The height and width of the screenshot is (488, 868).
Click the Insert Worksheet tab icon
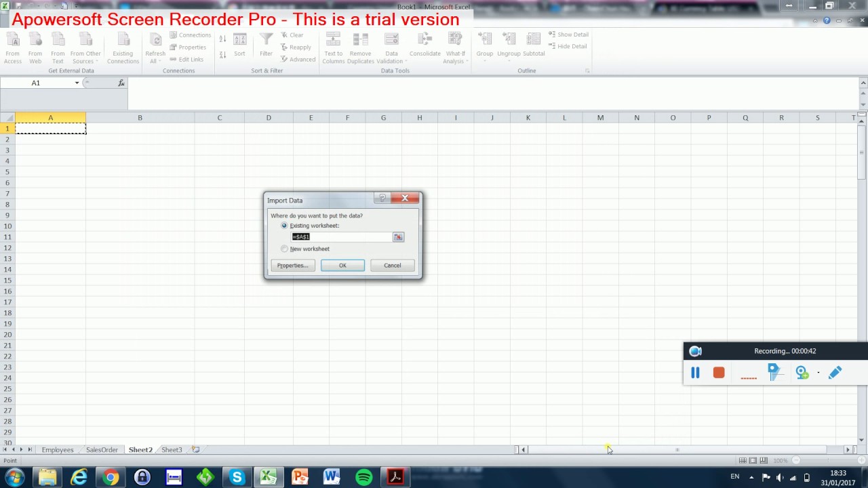point(195,449)
